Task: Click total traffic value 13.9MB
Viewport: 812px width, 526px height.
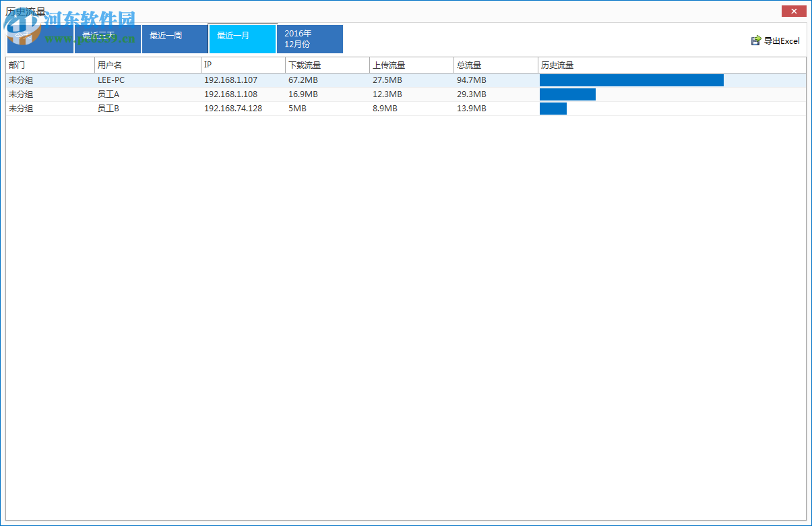Action: click(x=472, y=109)
